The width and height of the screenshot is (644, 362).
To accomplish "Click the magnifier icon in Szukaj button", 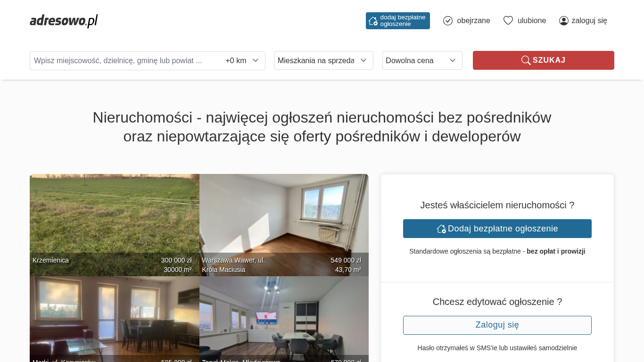I will 526,60.
